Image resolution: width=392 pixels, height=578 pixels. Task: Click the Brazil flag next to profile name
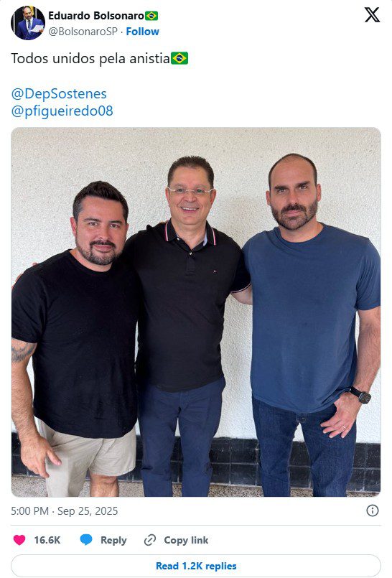[151, 16]
